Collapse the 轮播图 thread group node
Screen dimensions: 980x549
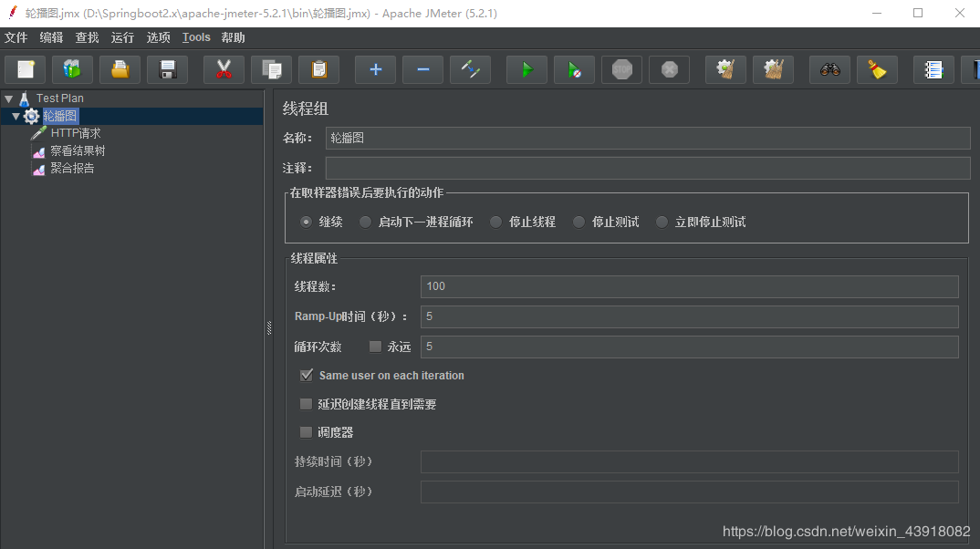tap(16, 117)
